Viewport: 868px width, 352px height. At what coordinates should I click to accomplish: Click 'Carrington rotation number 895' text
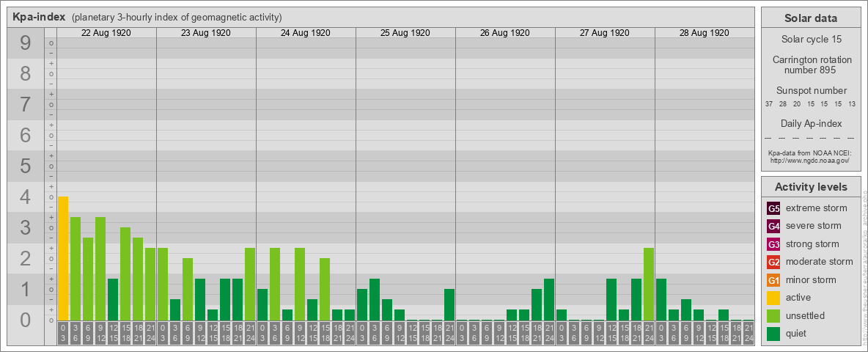point(811,65)
